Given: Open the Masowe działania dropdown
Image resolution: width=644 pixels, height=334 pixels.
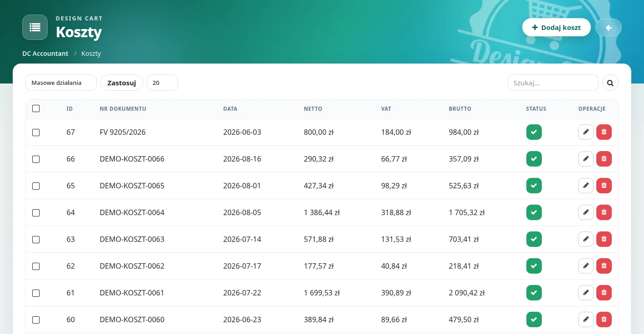Looking at the screenshot, I should pos(61,83).
